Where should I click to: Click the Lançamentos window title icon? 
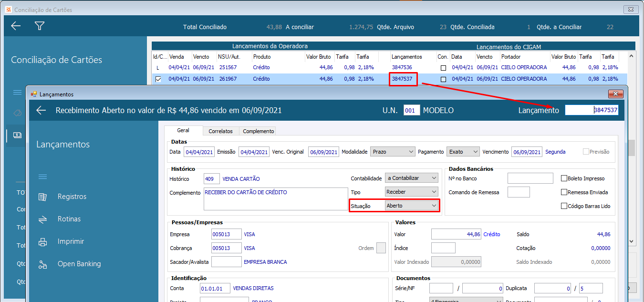click(x=33, y=94)
